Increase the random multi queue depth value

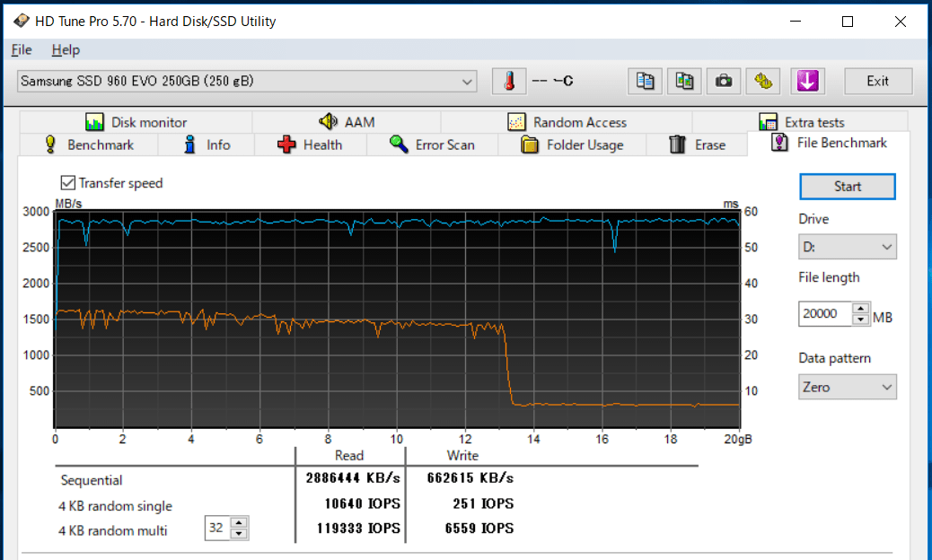pyautogui.click(x=239, y=522)
